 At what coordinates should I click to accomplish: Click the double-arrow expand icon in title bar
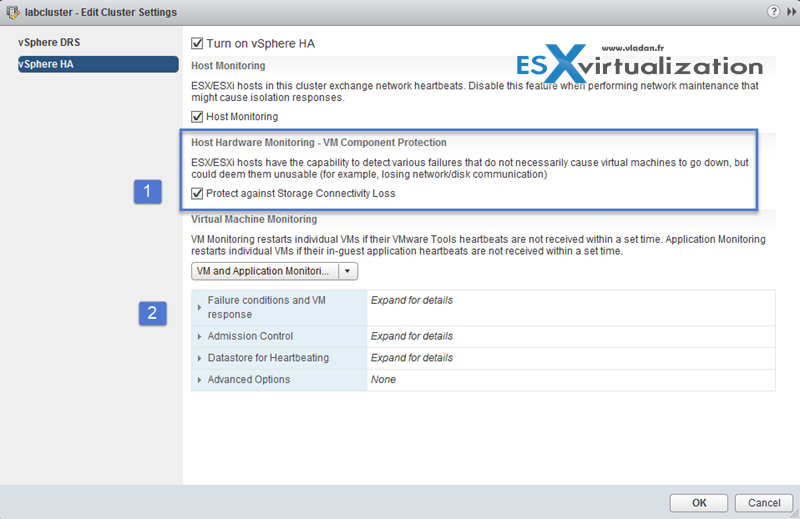point(791,11)
